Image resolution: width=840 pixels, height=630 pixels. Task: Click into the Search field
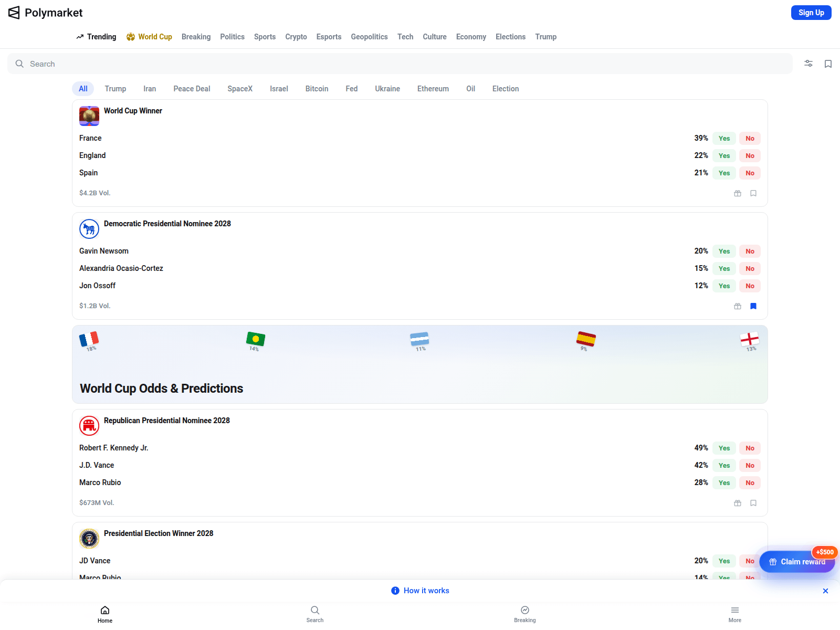click(400, 64)
